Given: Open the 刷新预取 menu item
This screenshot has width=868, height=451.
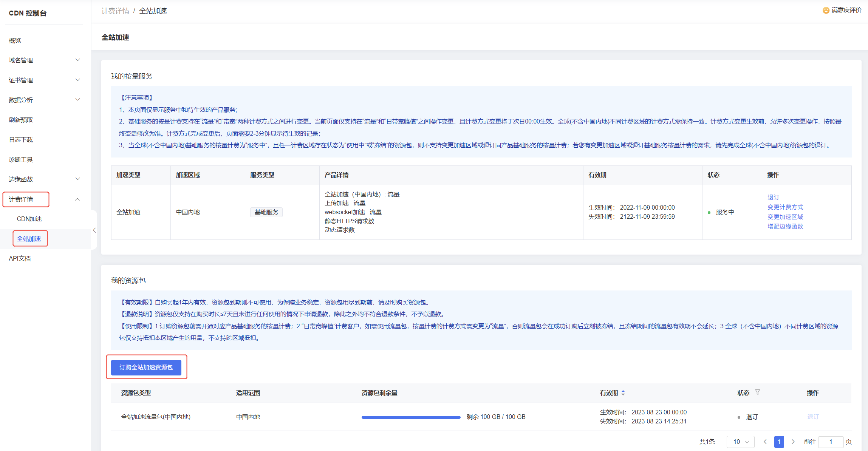Looking at the screenshot, I should [21, 120].
